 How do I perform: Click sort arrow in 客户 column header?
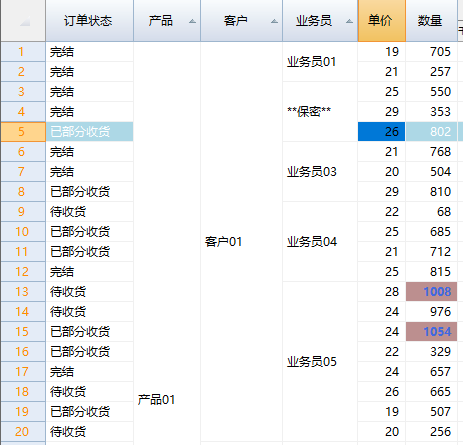(274, 21)
